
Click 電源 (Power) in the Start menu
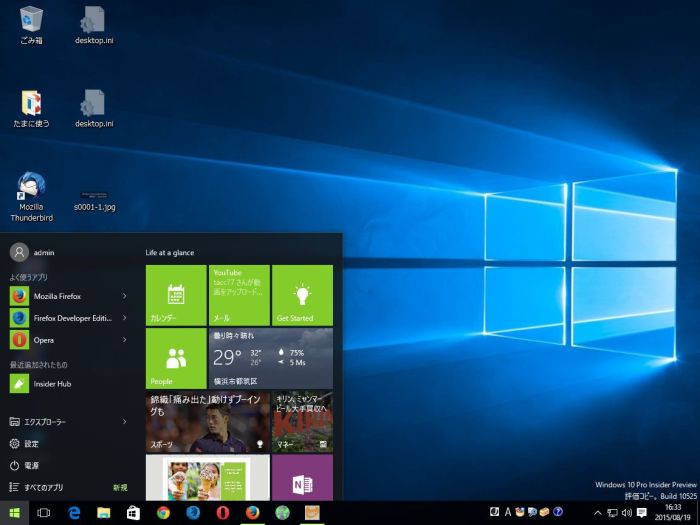[x=30, y=466]
